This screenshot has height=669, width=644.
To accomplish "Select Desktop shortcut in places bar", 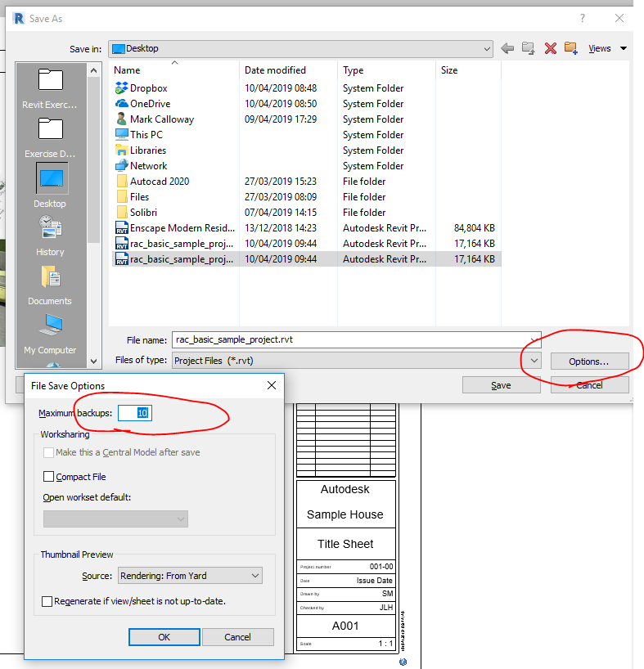I will pyautogui.click(x=51, y=186).
